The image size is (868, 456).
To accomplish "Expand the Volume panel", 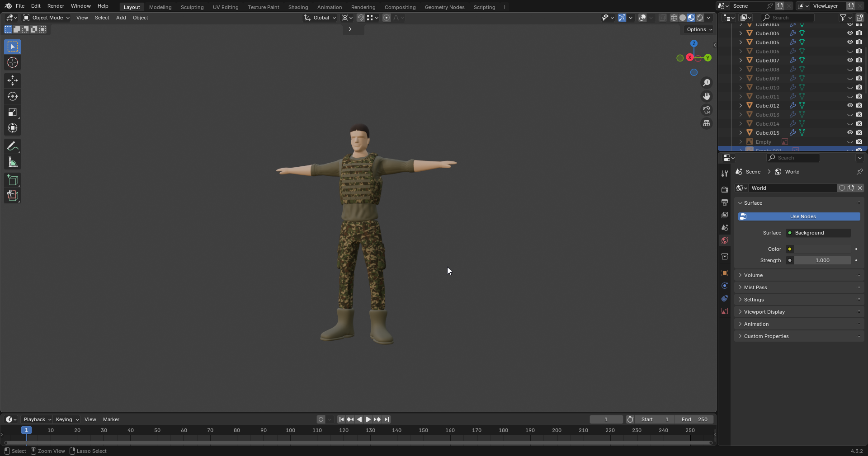I will click(x=753, y=275).
